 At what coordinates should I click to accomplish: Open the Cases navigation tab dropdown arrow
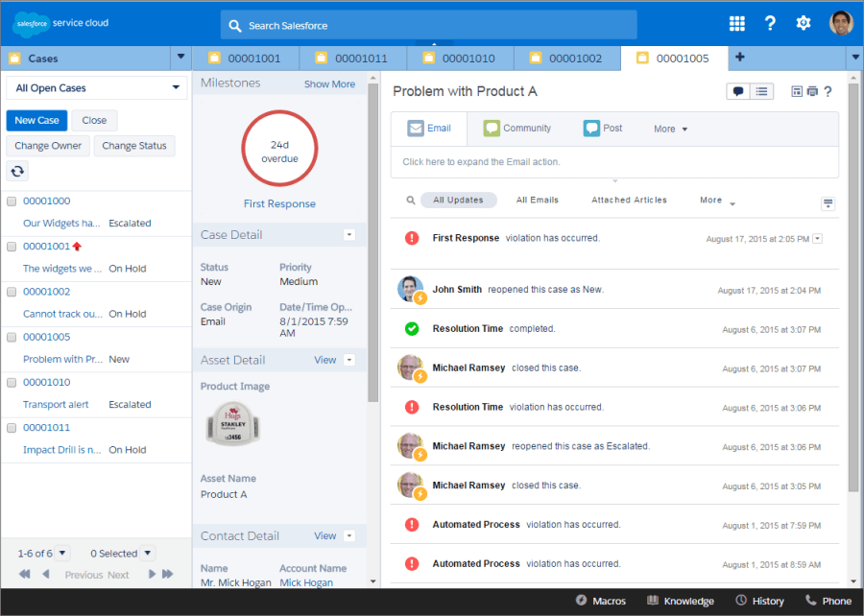click(x=180, y=58)
